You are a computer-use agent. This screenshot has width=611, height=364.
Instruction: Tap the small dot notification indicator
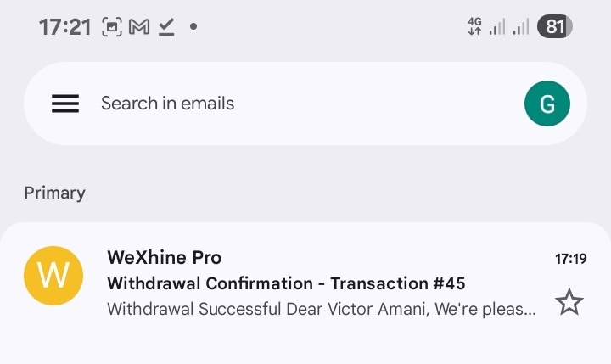coord(193,27)
